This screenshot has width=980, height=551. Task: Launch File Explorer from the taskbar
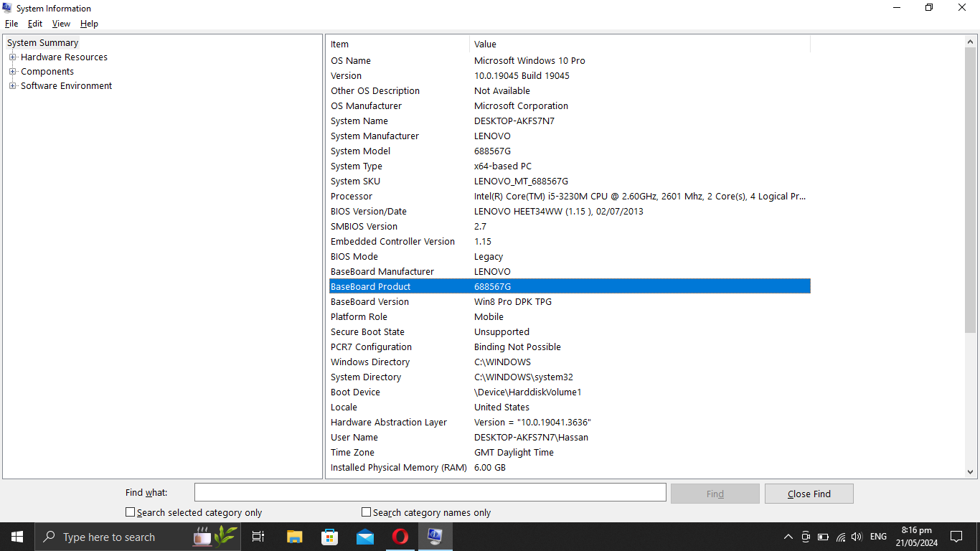pyautogui.click(x=294, y=537)
